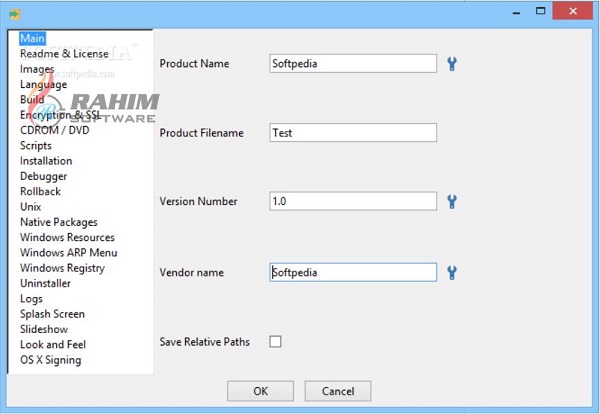Open the Readme & License section
The height and width of the screenshot is (414, 600).
[64, 54]
